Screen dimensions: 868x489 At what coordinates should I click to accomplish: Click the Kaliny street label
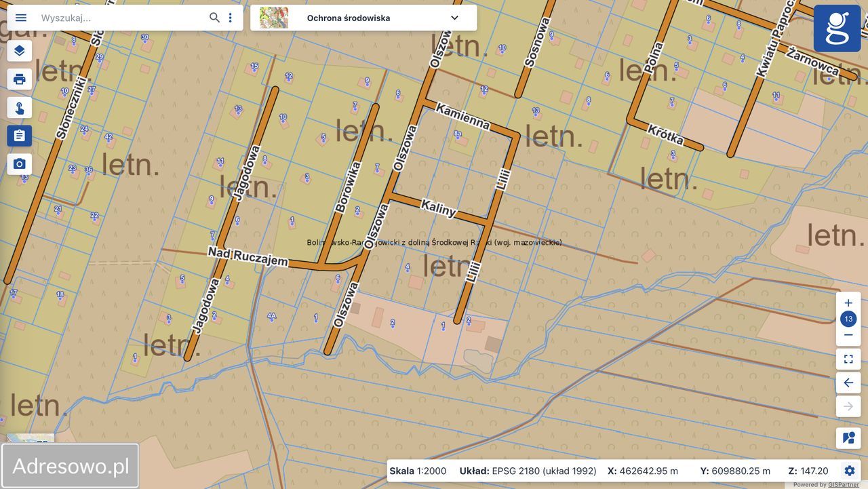coord(438,207)
